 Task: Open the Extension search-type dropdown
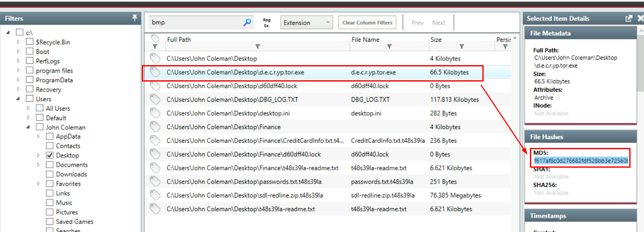point(306,23)
